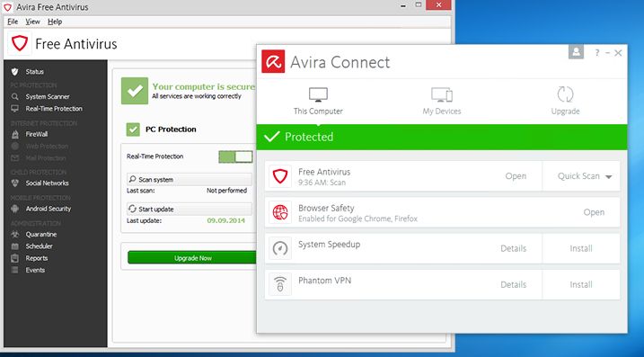Click the Events list icon

[14, 270]
